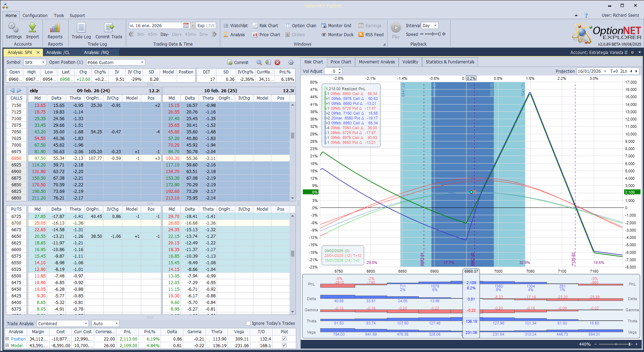
Task: Open the trading date calendar picker
Action: click(x=186, y=25)
